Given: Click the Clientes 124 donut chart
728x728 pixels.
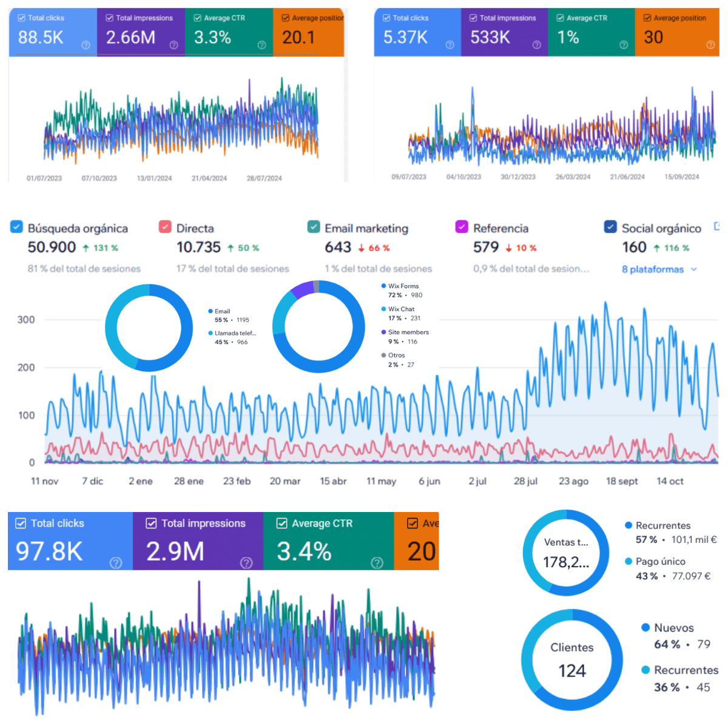Looking at the screenshot, I should [x=571, y=660].
